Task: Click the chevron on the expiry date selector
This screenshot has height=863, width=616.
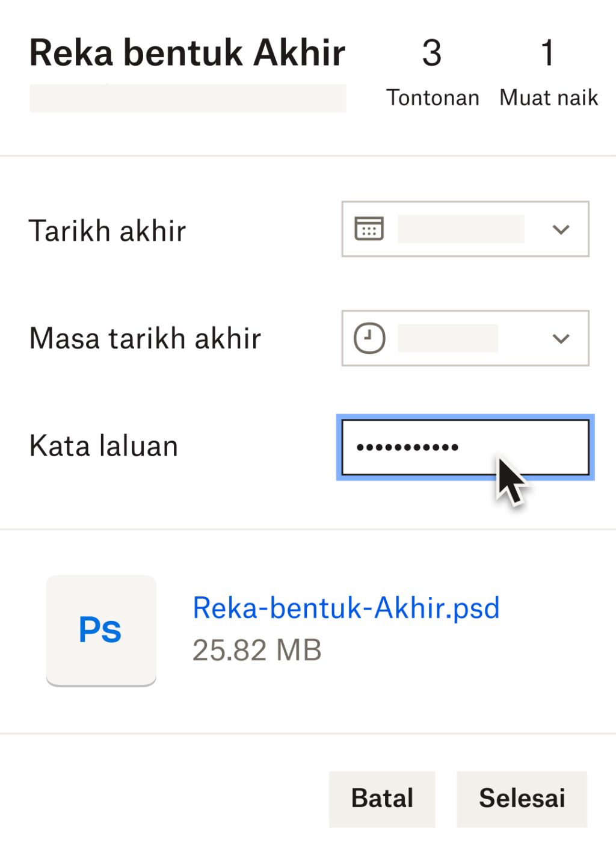Action: (x=560, y=229)
